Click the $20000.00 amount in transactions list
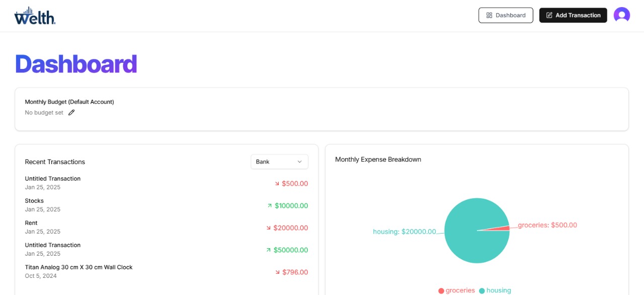This screenshot has height=295, width=644. coord(291,228)
